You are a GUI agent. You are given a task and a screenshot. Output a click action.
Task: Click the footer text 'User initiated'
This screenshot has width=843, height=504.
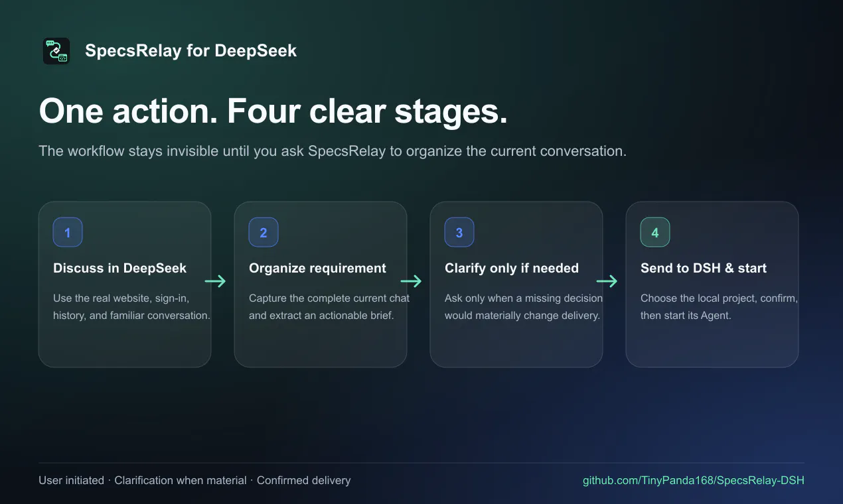tap(71, 480)
